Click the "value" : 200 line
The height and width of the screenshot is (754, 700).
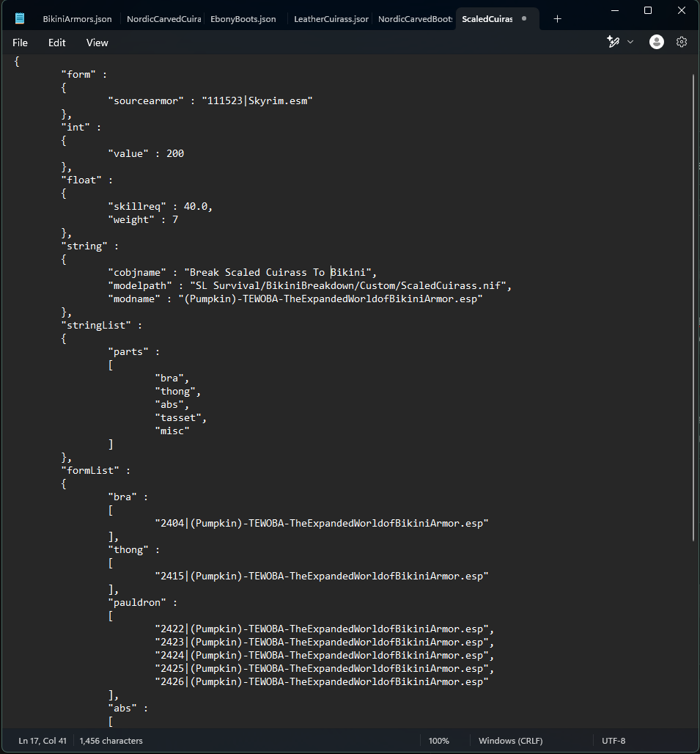tap(146, 153)
